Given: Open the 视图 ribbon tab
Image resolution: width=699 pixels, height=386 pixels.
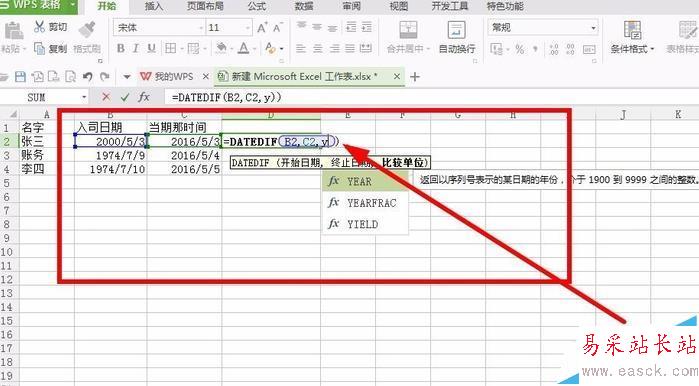Looking at the screenshot, I should click(x=399, y=6).
